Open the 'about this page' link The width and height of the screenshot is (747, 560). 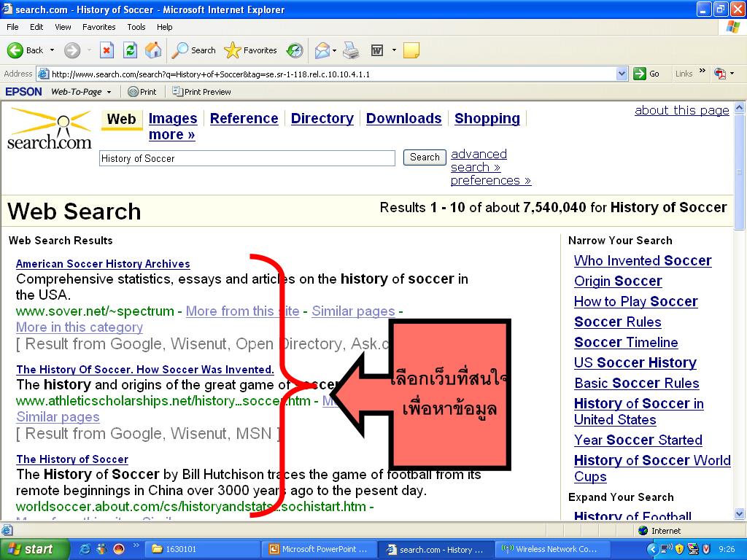tap(682, 111)
